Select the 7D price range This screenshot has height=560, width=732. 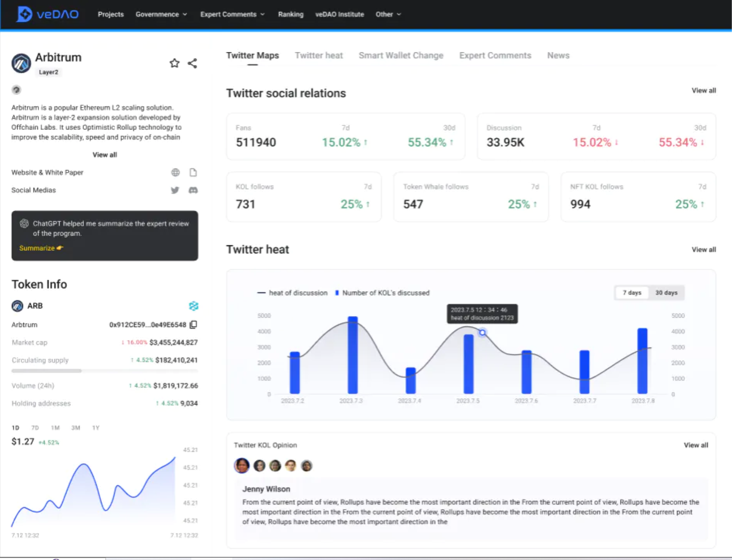[35, 428]
